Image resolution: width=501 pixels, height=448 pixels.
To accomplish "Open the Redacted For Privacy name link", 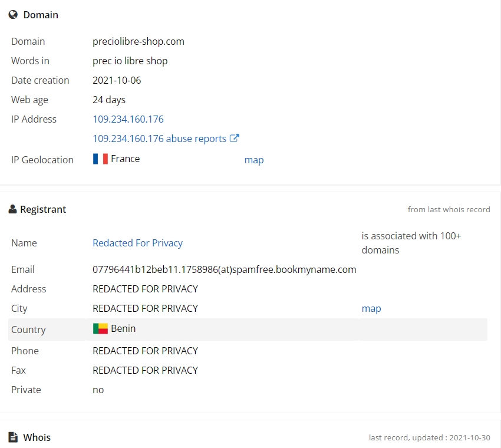I will (138, 243).
